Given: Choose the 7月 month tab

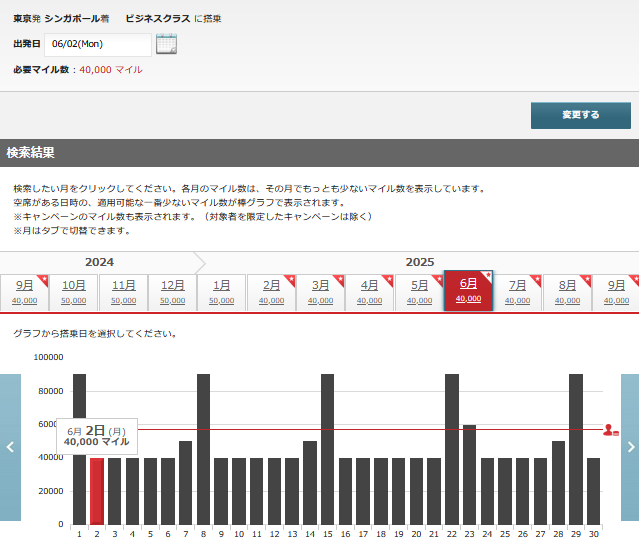Looking at the screenshot, I should pos(518,291).
